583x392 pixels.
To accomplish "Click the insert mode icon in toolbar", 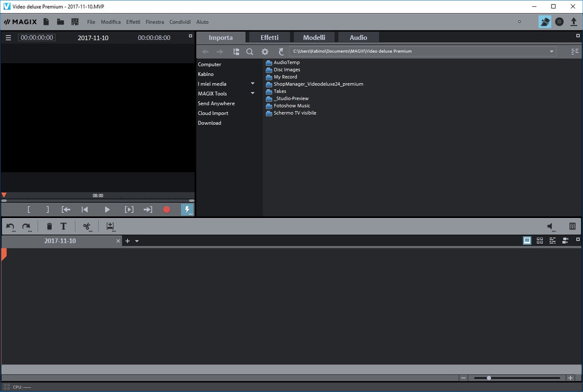I will pos(110,226).
